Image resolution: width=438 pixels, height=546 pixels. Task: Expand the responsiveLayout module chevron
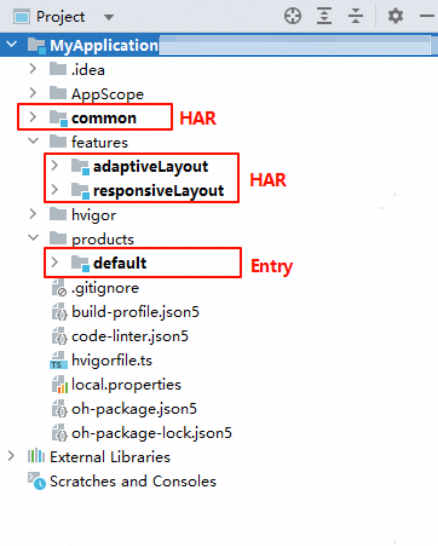tap(55, 190)
